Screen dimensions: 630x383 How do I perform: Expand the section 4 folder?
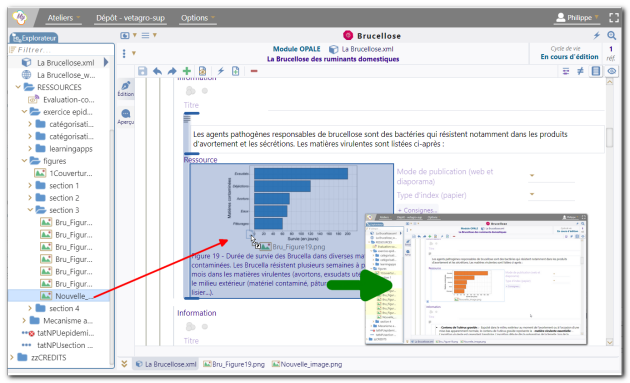[30, 308]
